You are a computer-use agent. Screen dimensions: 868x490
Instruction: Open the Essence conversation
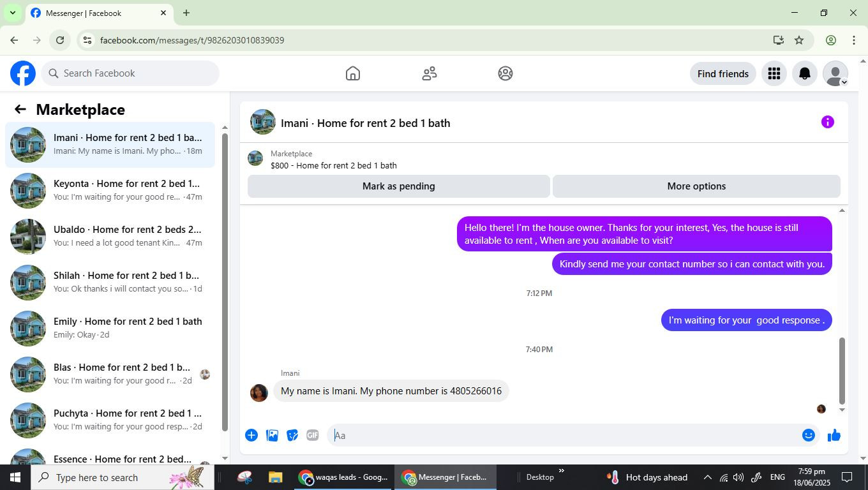coord(110,456)
